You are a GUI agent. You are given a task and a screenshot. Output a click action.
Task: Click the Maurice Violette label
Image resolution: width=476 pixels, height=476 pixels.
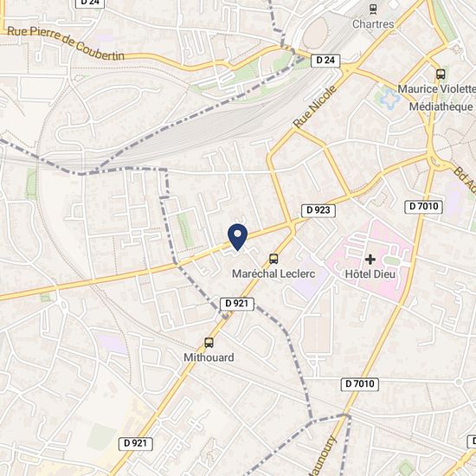click(x=436, y=89)
